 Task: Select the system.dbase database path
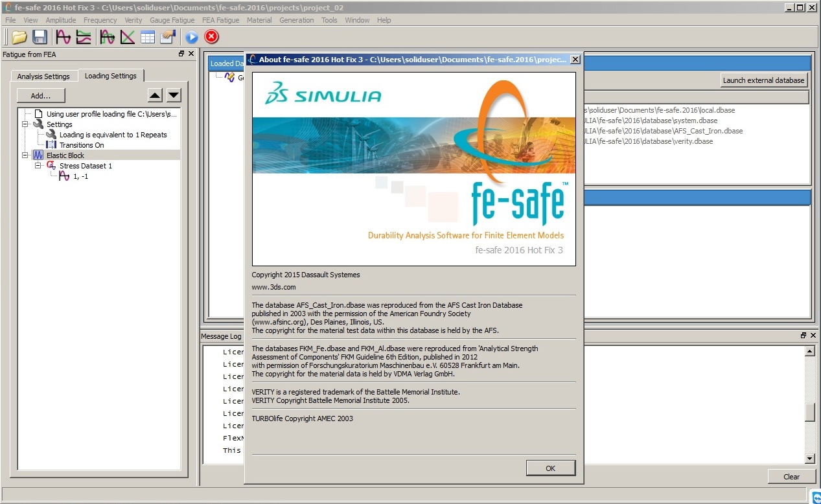[x=651, y=120]
